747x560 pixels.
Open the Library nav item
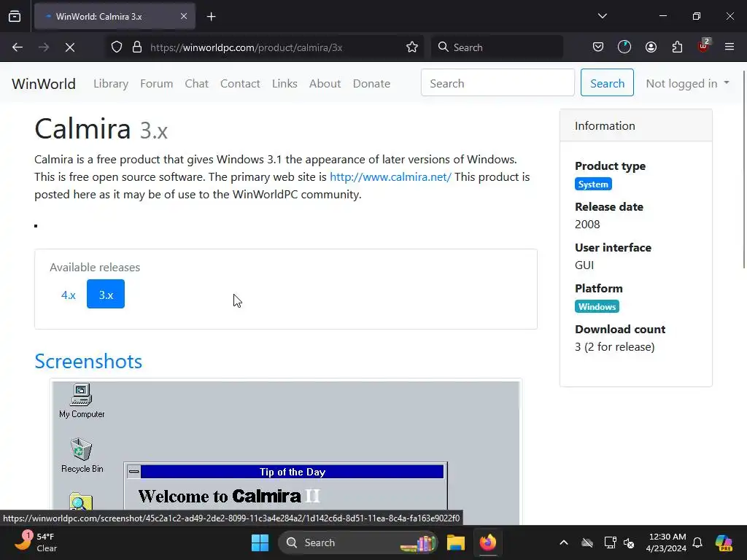[111, 84]
